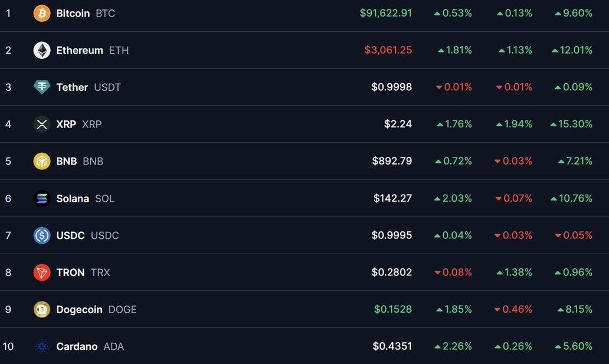
Task: Click Ethereum price $3,061.25
Action: (x=388, y=50)
